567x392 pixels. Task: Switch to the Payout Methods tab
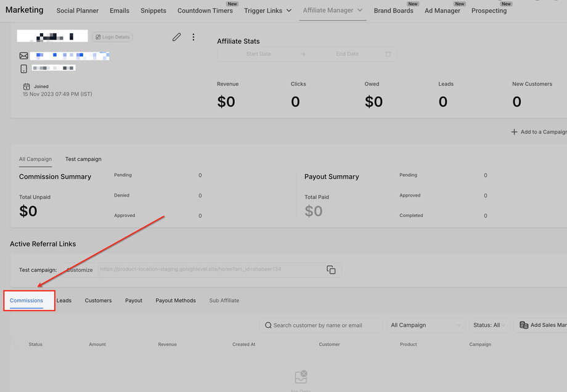pos(176,301)
